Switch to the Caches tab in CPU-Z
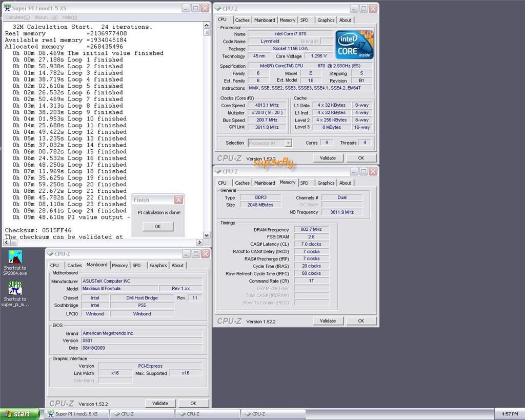This screenshot has height=420, width=525. [242, 20]
